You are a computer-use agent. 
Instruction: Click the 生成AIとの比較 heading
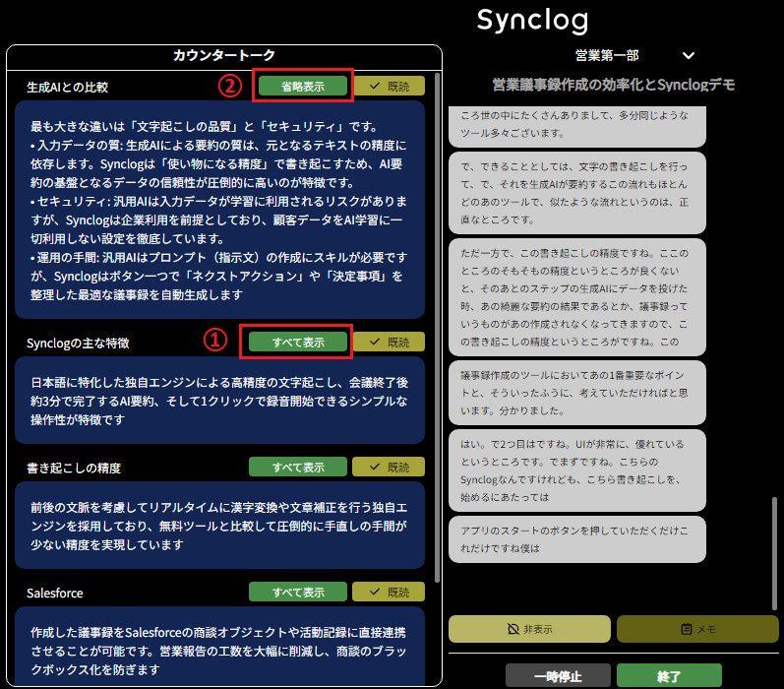point(68,87)
